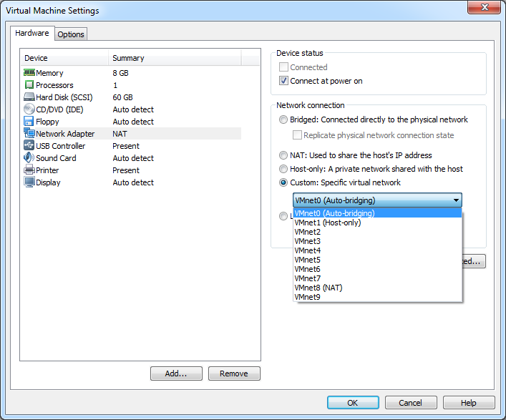This screenshot has width=506, height=420.
Task: Click the CD/DVD (IDE) disc icon
Action: point(29,109)
